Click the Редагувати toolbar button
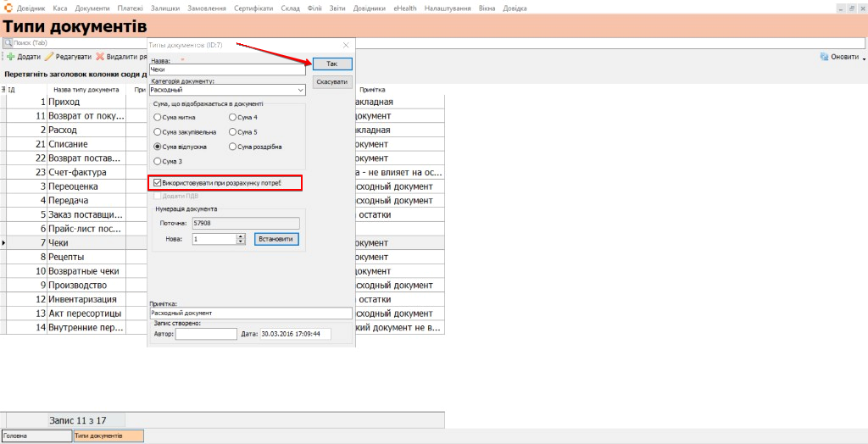The image size is (868, 444). point(68,57)
